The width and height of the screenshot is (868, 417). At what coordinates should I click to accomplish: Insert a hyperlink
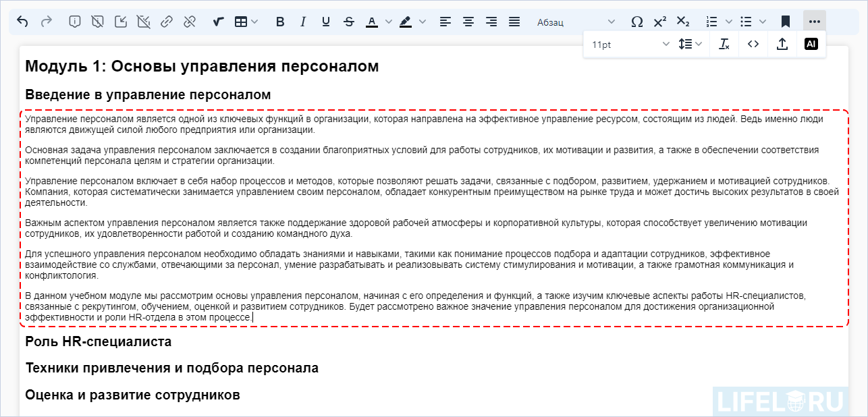pyautogui.click(x=167, y=21)
